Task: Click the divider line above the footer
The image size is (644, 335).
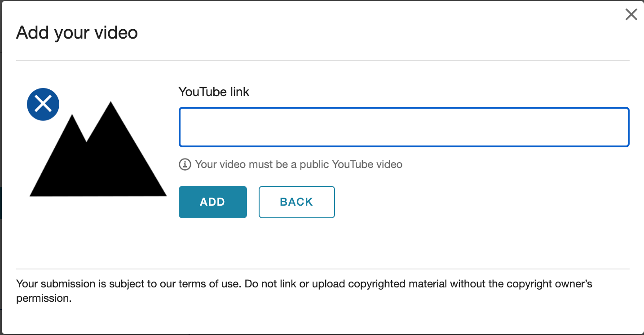Action: (322, 269)
